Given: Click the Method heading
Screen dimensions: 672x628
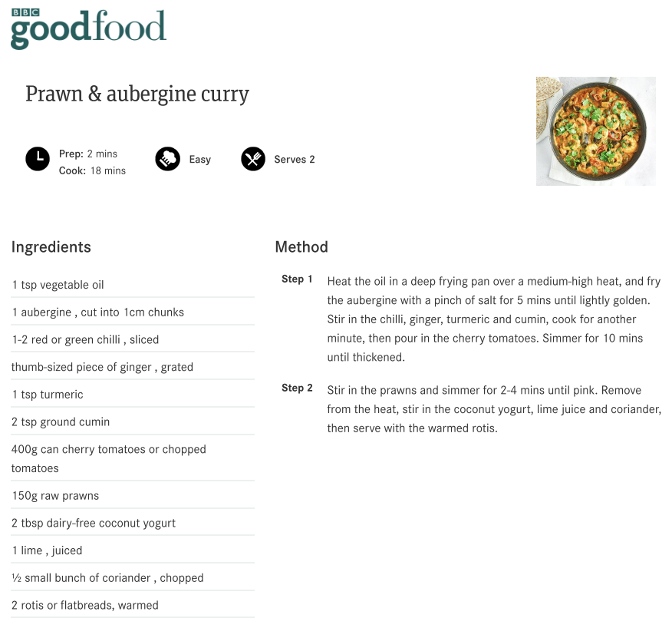Looking at the screenshot, I should (x=301, y=247).
